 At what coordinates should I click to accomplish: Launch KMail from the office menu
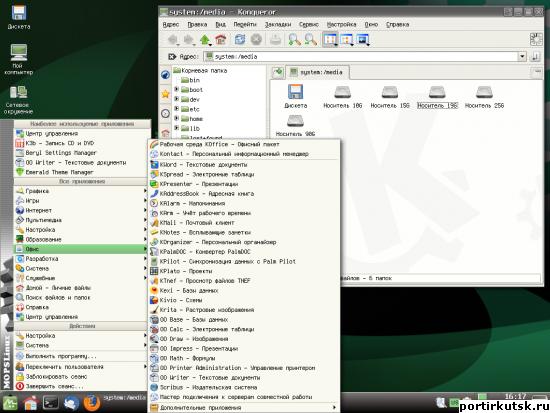pyautogui.click(x=243, y=223)
